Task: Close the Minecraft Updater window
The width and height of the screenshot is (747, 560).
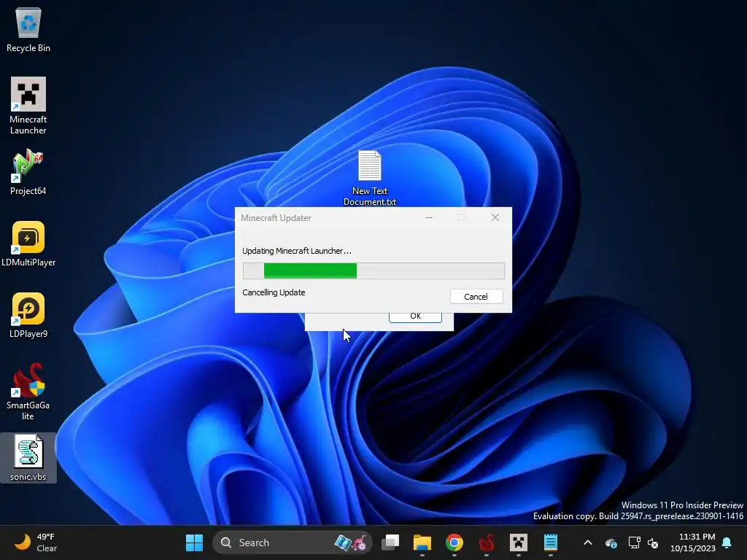Action: [x=495, y=217]
